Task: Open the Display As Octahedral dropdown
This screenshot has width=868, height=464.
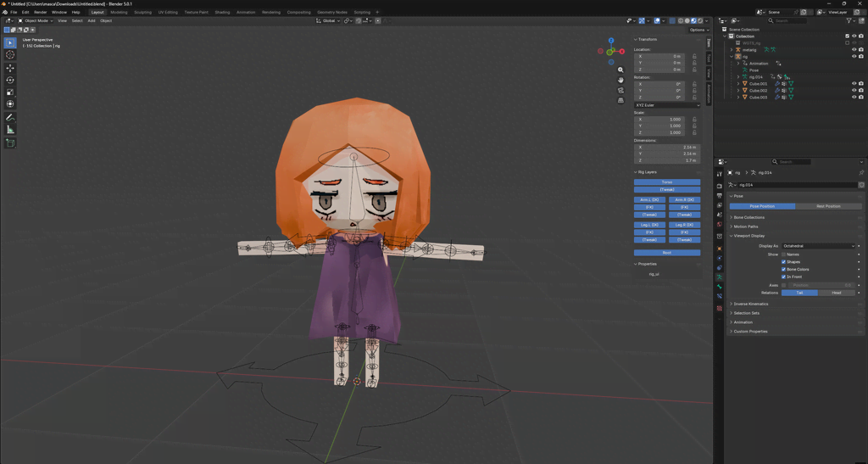Action: click(x=818, y=246)
